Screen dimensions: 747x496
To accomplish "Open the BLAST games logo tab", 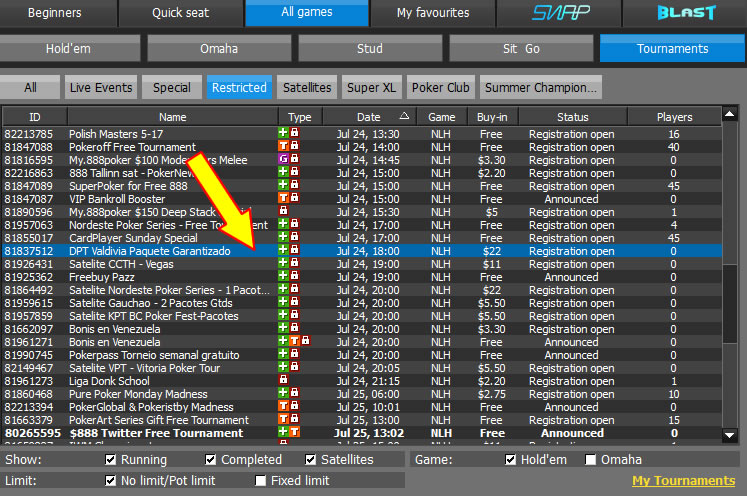I will click(686, 13).
